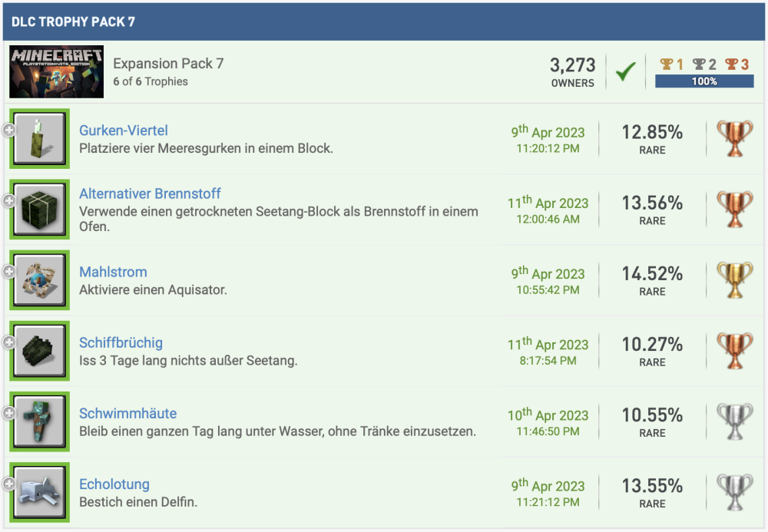
Task: Expand the plus button on Echolotung row
Action: coord(9,484)
